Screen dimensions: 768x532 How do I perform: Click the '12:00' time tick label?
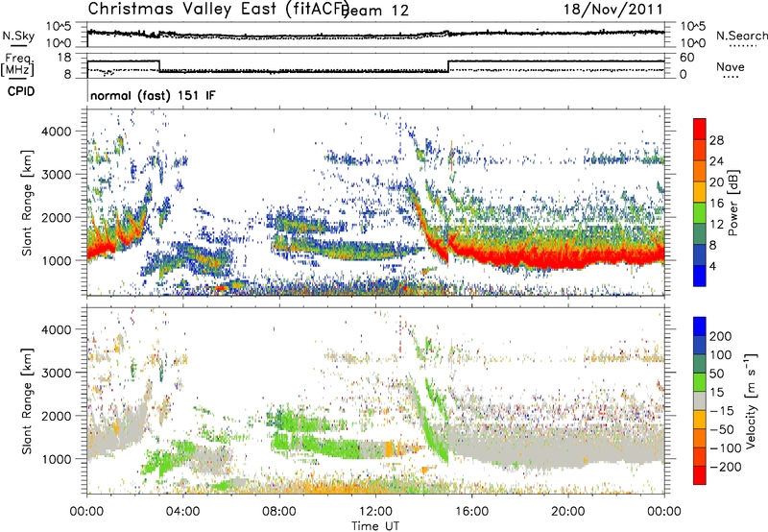[375, 512]
